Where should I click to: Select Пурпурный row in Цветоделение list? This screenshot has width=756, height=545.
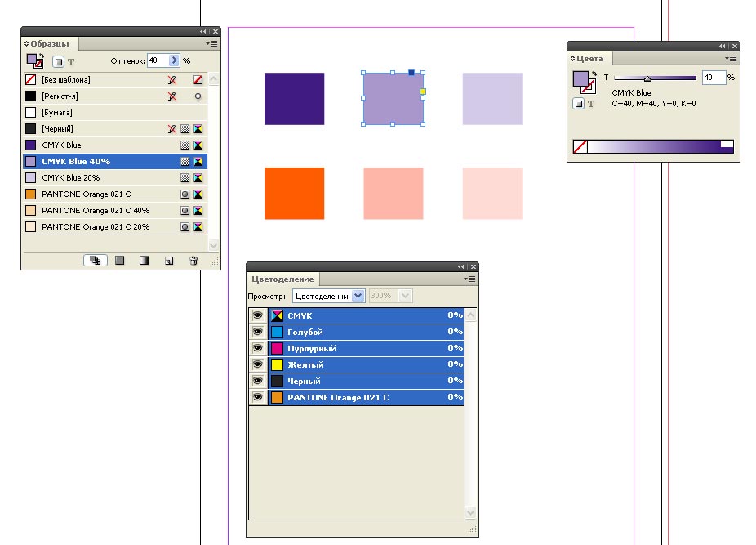pyautogui.click(x=356, y=349)
